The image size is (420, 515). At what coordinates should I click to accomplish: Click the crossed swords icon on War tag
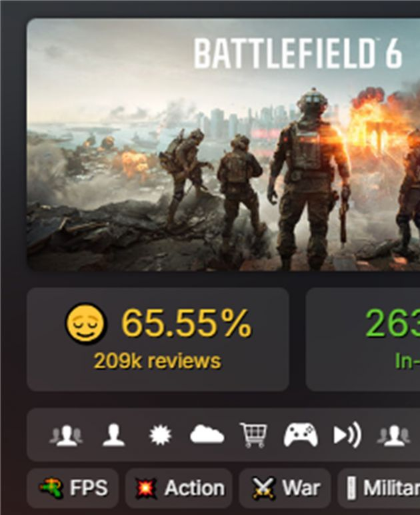[x=263, y=488]
